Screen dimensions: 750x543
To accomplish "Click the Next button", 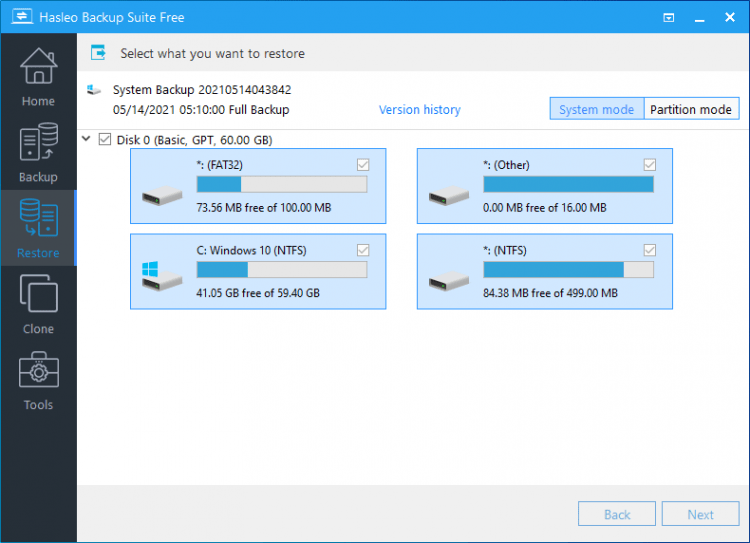I will (700, 514).
